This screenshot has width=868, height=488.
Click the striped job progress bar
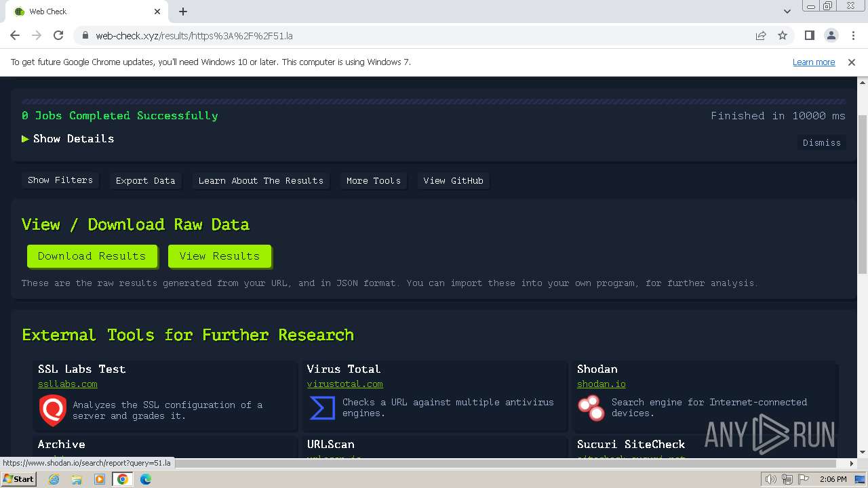433,102
